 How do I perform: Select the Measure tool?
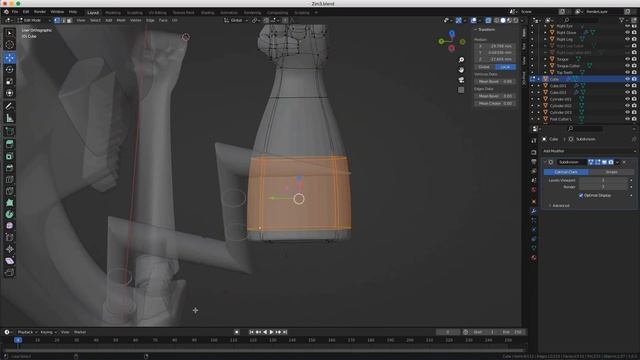[9, 118]
